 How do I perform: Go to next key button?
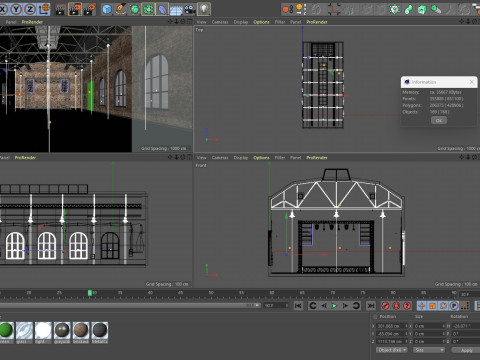point(356,305)
